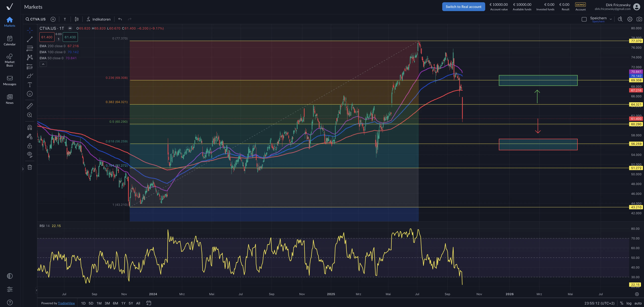Take a chart snapshot with camera icon
This screenshot has width=644, height=307.
tap(639, 19)
